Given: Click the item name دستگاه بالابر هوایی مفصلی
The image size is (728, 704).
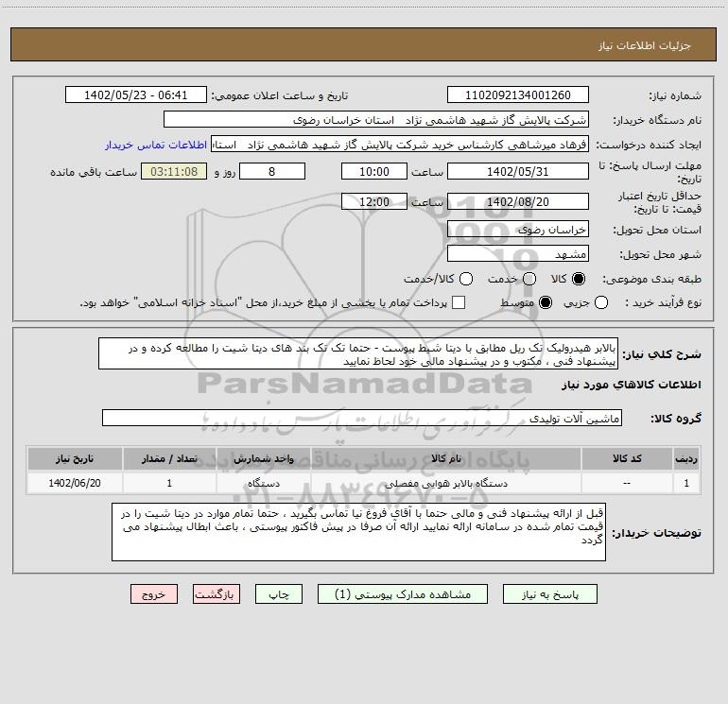Looking at the screenshot, I should (445, 483).
